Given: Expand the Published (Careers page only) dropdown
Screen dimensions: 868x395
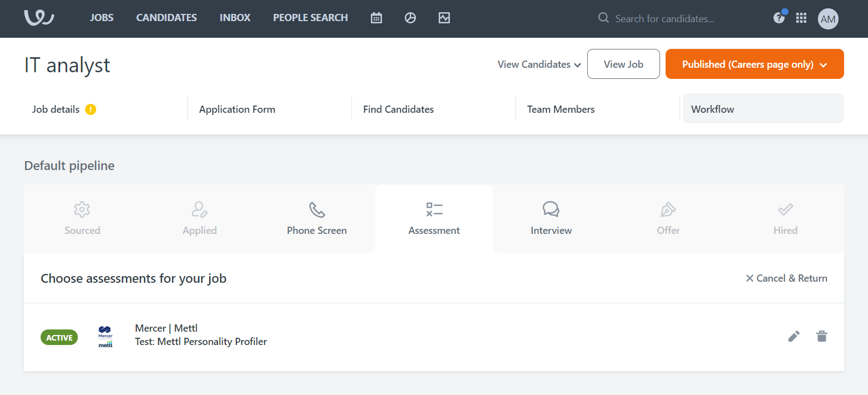Looking at the screenshot, I should [755, 64].
